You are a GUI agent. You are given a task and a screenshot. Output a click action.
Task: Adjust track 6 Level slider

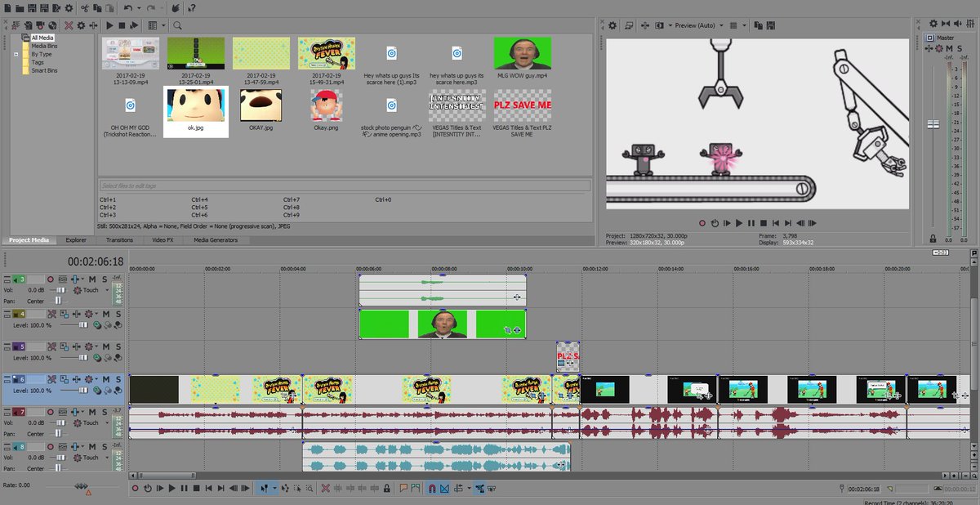pyautogui.click(x=82, y=391)
